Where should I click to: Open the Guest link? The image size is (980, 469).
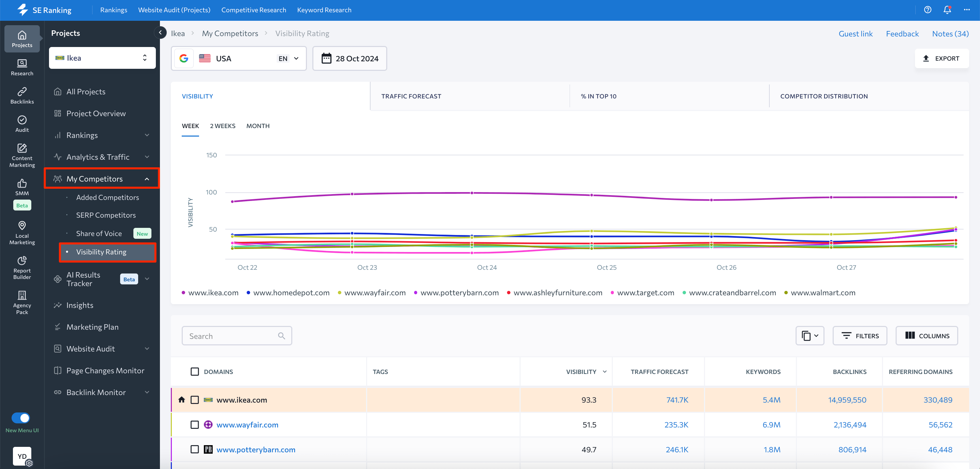[x=855, y=33]
